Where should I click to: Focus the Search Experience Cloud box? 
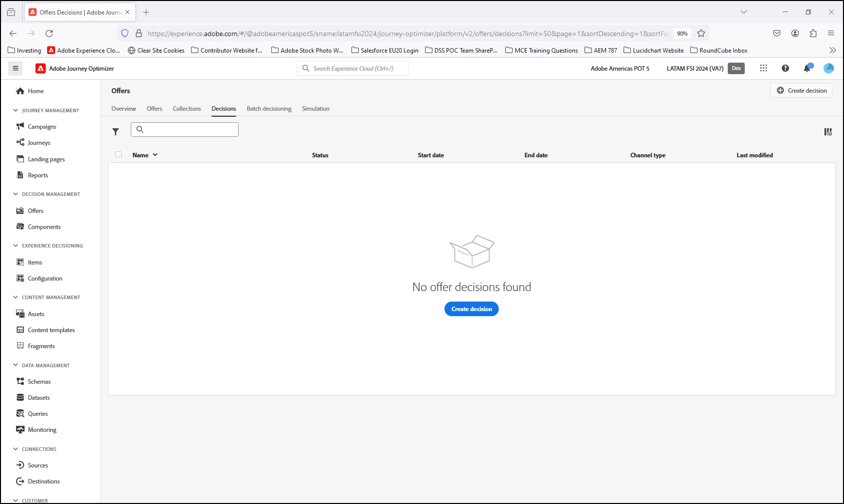(353, 69)
